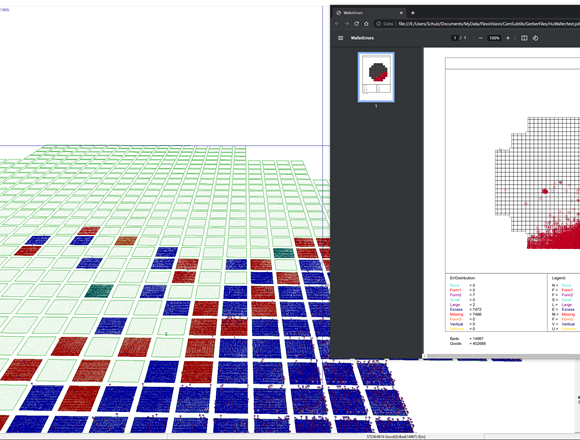
Task: Zoom in on the PDF
Action: [508, 38]
